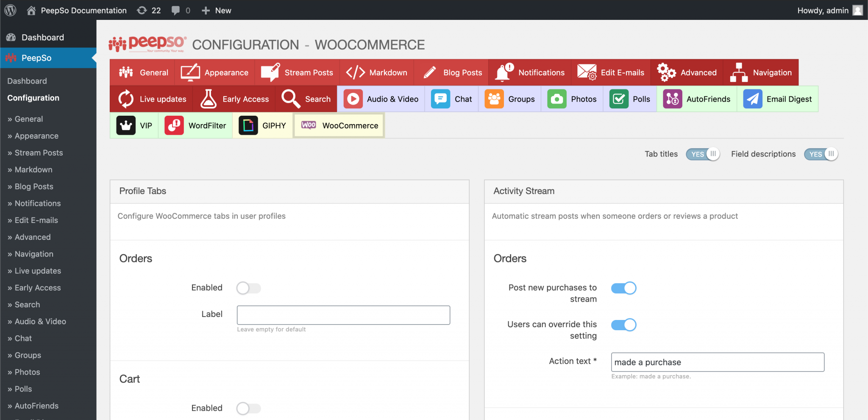
Task: Select the VIP crown icon
Action: click(x=126, y=125)
